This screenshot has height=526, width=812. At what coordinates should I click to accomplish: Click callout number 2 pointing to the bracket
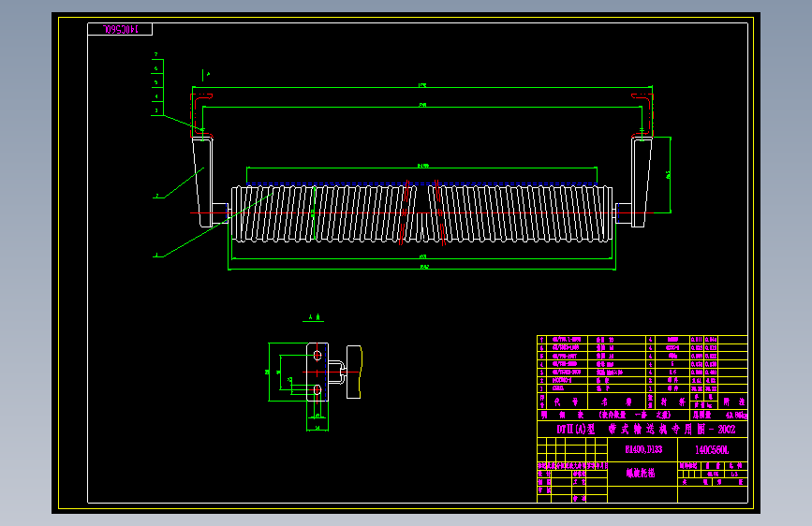click(157, 196)
